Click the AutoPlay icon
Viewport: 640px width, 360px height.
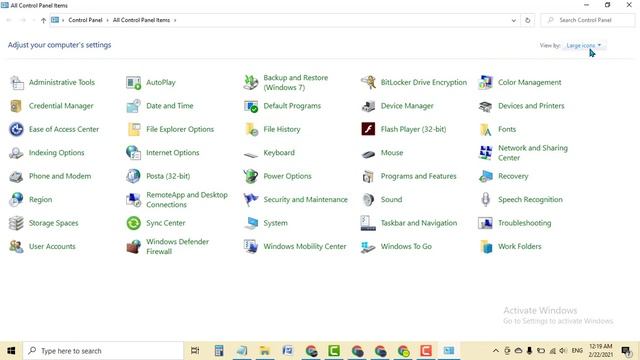coord(133,82)
